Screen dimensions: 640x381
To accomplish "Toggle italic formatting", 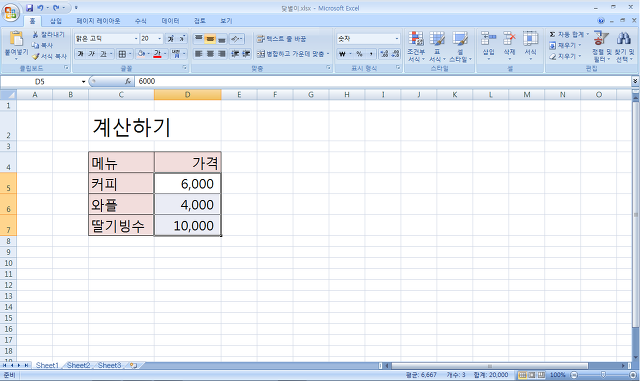I will [x=92, y=54].
